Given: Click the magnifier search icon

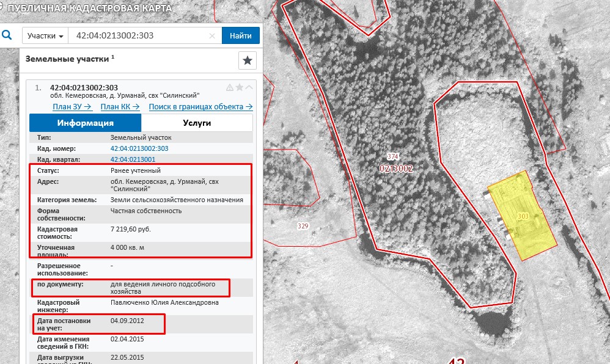Looking at the screenshot, I should point(7,35).
